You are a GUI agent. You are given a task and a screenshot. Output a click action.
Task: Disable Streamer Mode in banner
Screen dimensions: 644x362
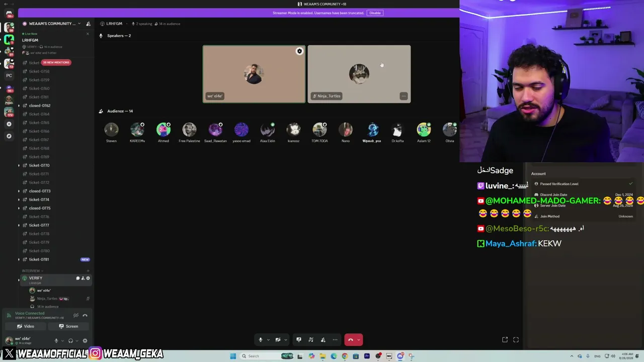point(375,13)
